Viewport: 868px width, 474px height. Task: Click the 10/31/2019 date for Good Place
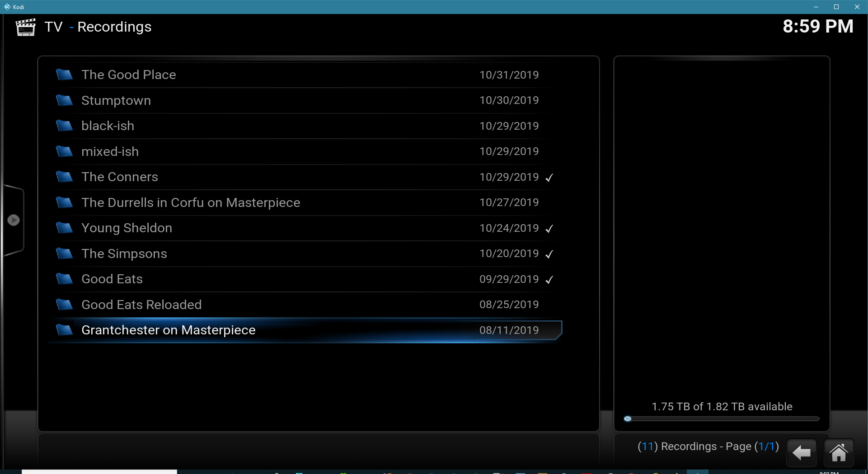pyautogui.click(x=509, y=75)
